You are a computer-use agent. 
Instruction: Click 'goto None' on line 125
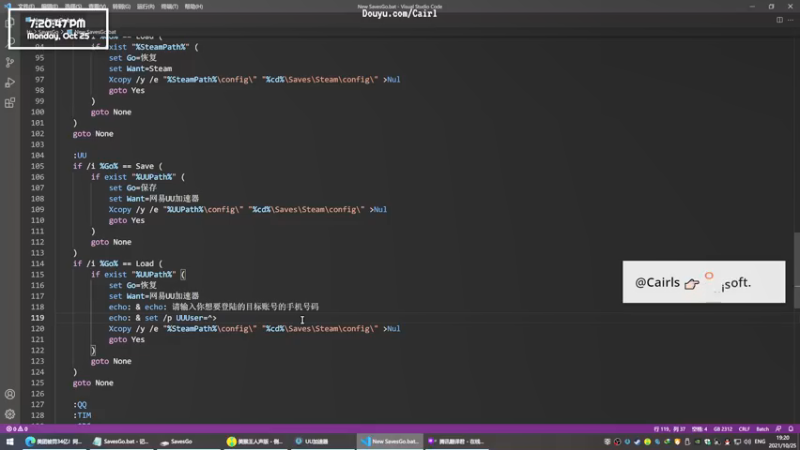[93, 383]
